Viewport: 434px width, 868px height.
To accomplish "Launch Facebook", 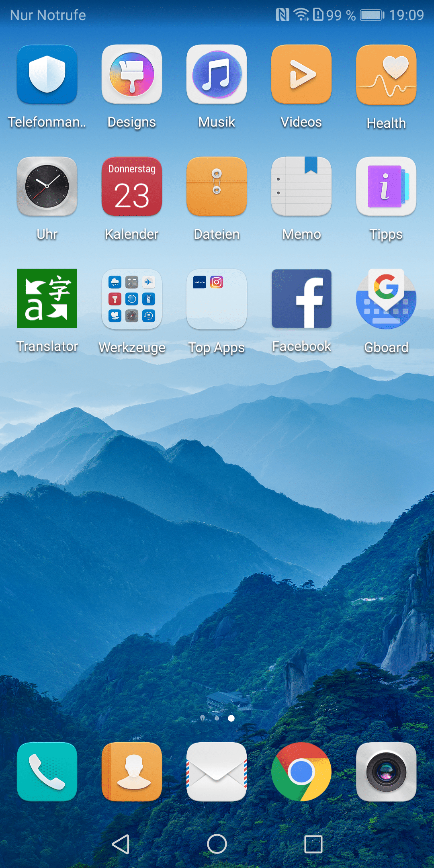I will [301, 299].
